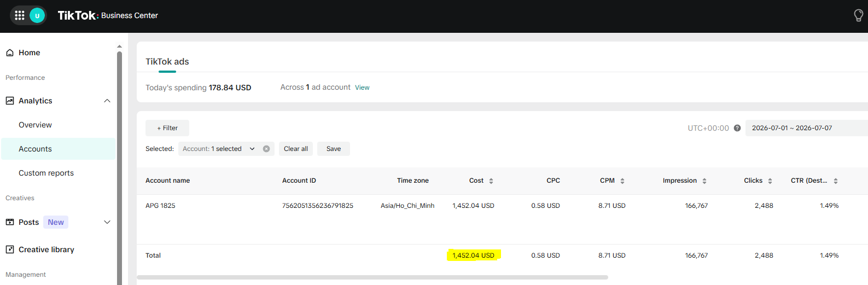Click the + Filter button
Viewport: 868px width, 285px height.
coord(167,128)
